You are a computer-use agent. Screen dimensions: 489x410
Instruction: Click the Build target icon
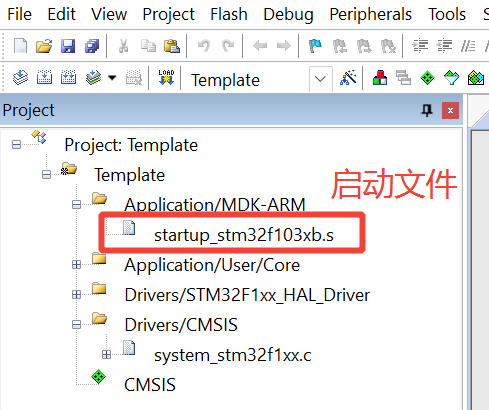[x=44, y=77]
